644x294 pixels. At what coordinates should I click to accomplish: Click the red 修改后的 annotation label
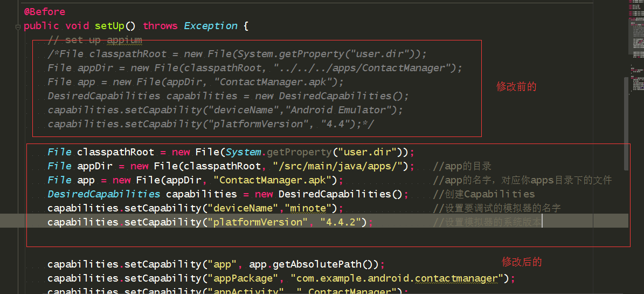[522, 262]
